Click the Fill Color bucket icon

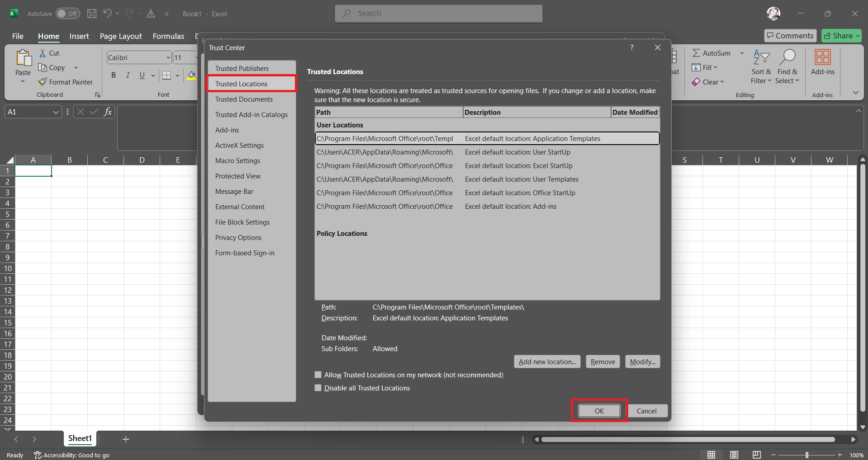coord(192,75)
